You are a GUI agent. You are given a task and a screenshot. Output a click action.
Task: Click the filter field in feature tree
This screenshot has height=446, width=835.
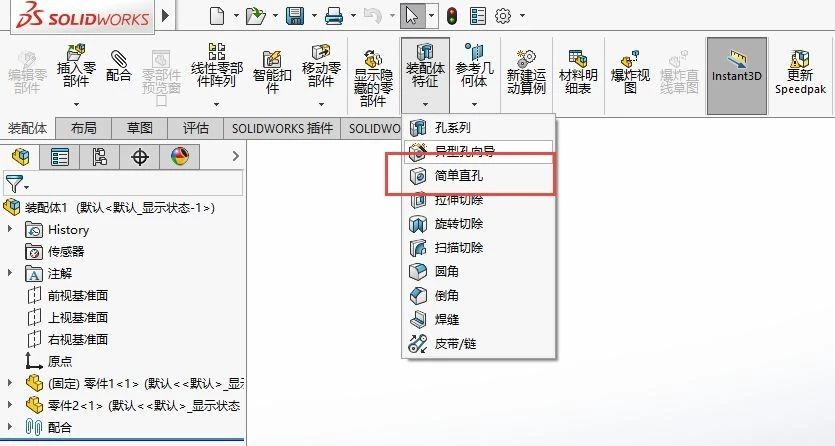click(x=130, y=184)
